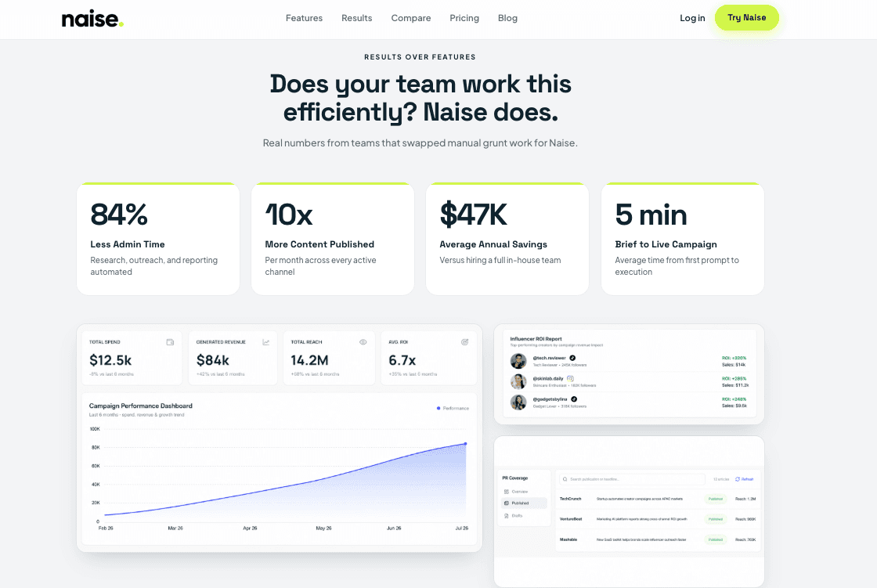Click the Instagram icon beside @skinlab.daily

pyautogui.click(x=570, y=379)
